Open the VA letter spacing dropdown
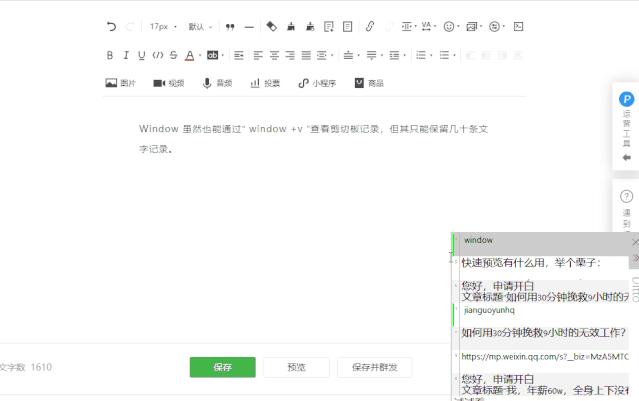The image size is (639, 401). click(428, 27)
